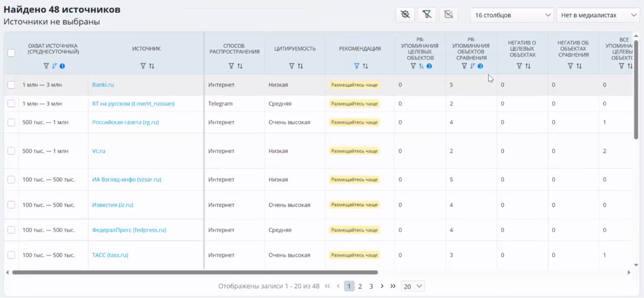644x298 pixels.
Task: Toggle the select-all checkbox in table header
Action: [11, 53]
